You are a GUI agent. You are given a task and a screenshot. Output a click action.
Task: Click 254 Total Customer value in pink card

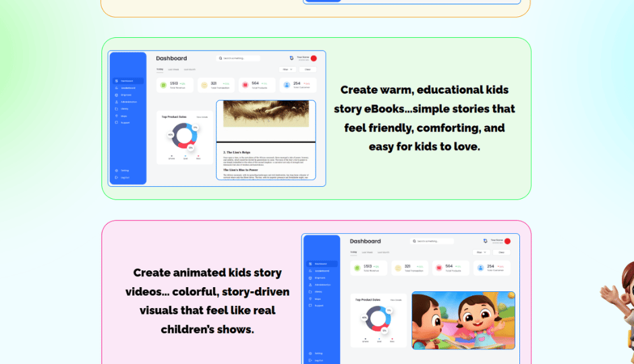(490, 266)
